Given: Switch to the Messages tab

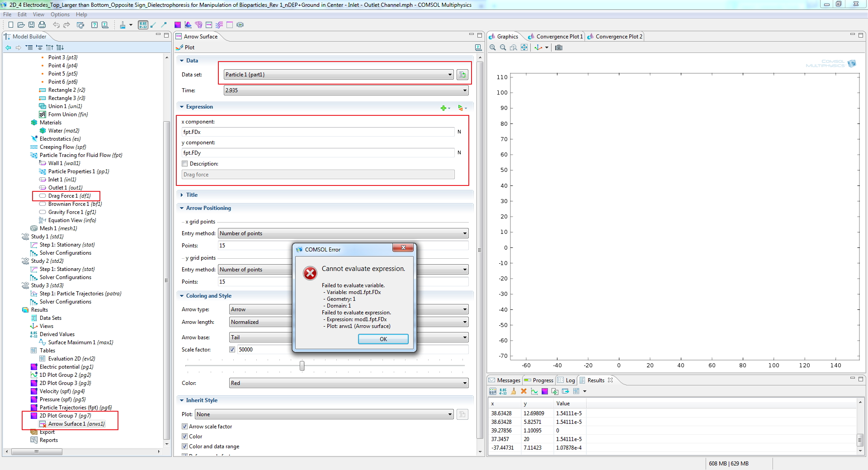Looking at the screenshot, I should (505, 380).
